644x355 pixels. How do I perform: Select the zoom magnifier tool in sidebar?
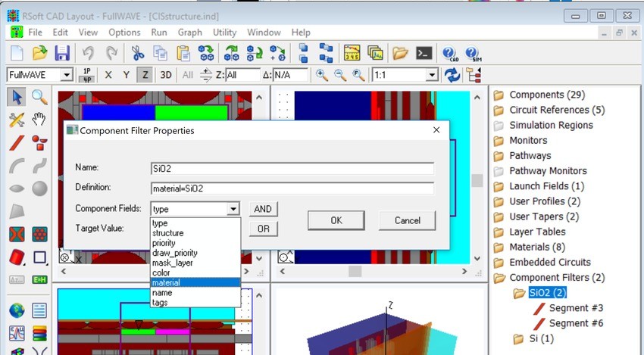39,98
